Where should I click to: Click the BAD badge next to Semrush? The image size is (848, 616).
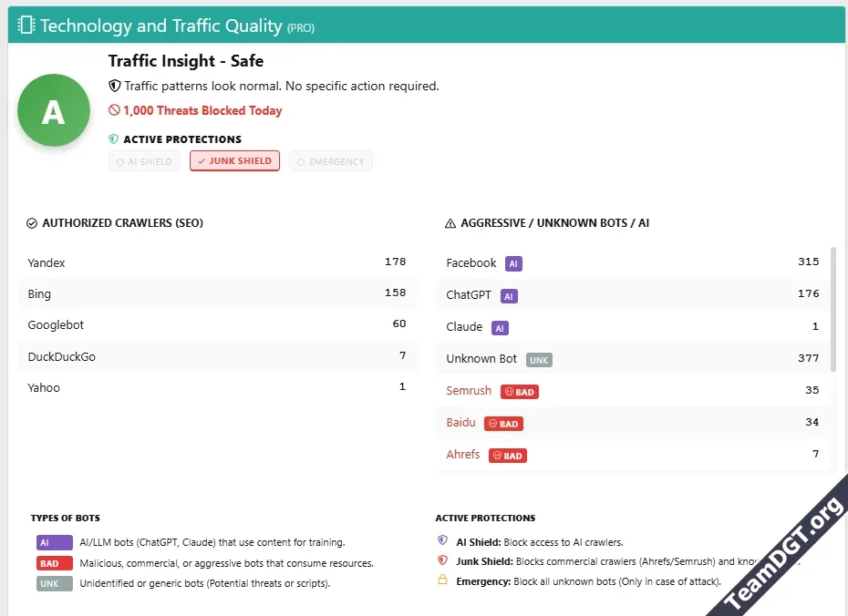coord(519,392)
